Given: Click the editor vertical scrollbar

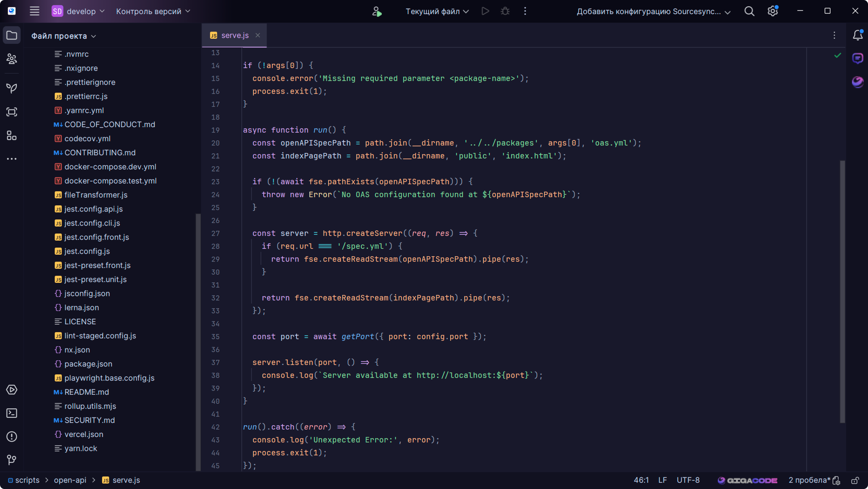Looking at the screenshot, I should tap(842, 291).
